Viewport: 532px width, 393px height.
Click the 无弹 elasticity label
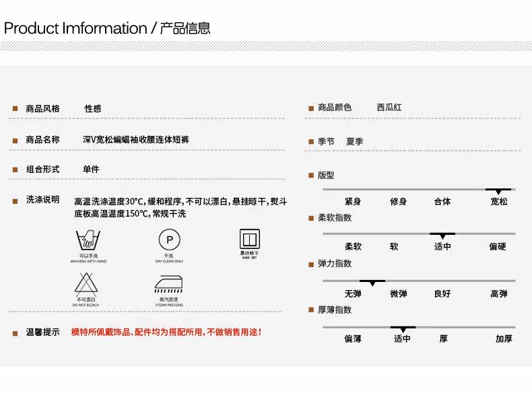click(353, 293)
